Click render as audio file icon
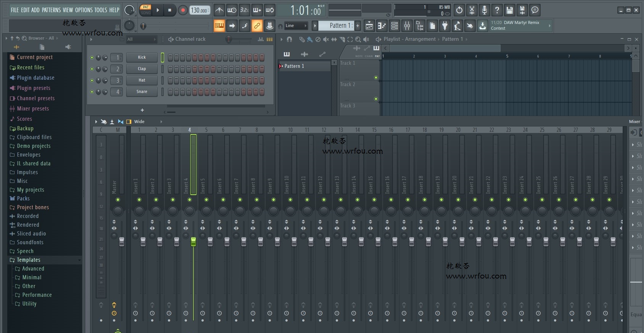This screenshot has height=333, width=644. [x=522, y=10]
